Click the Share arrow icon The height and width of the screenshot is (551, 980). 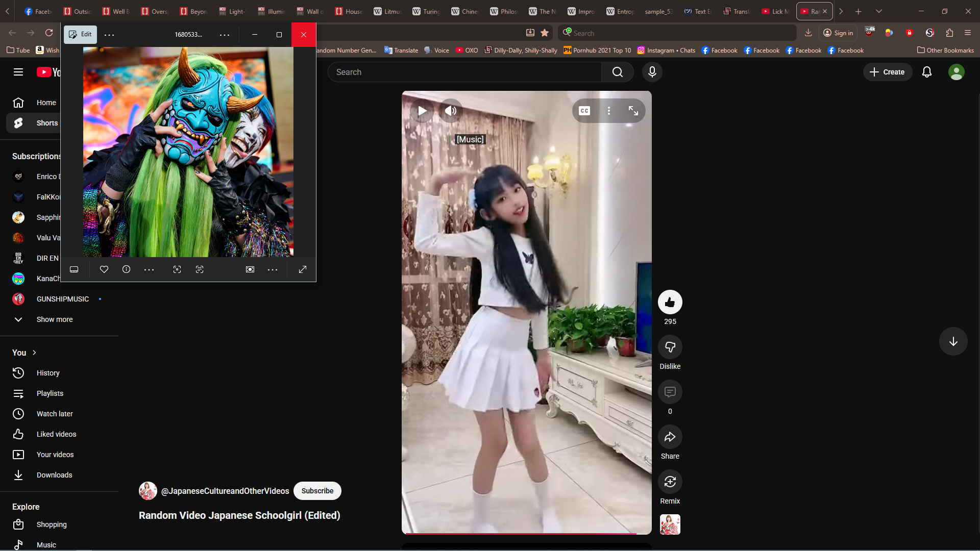tap(670, 437)
